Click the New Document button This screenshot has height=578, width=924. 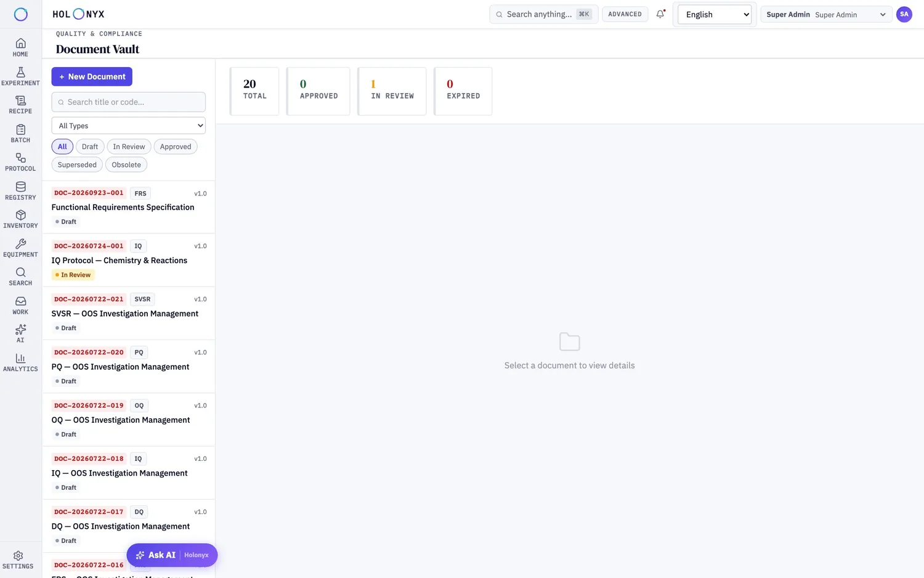(x=92, y=76)
